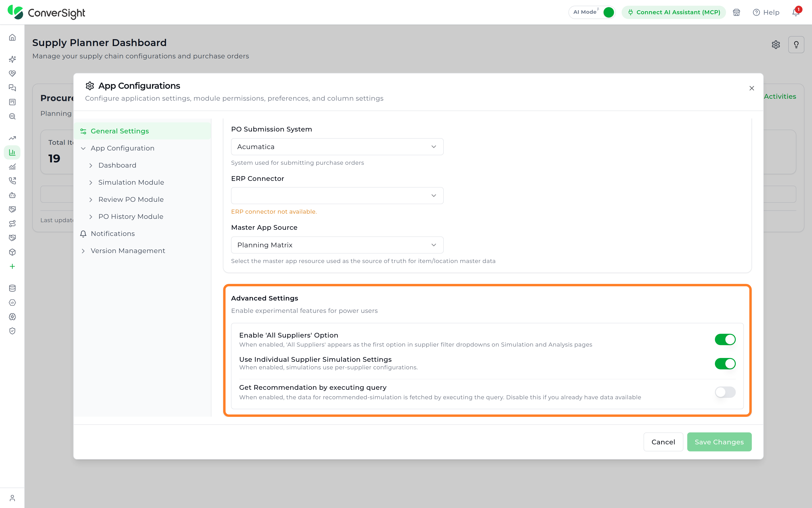Image resolution: width=812 pixels, height=508 pixels.
Task: Select the highlighted bar chart sidebar icon
Action: pos(12,153)
